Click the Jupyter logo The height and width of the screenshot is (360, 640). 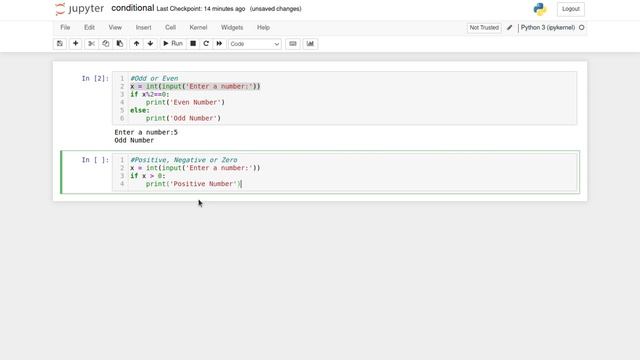click(x=80, y=9)
